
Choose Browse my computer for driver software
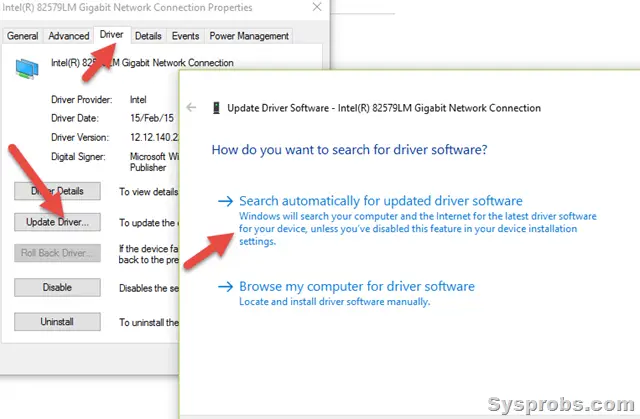click(357, 286)
